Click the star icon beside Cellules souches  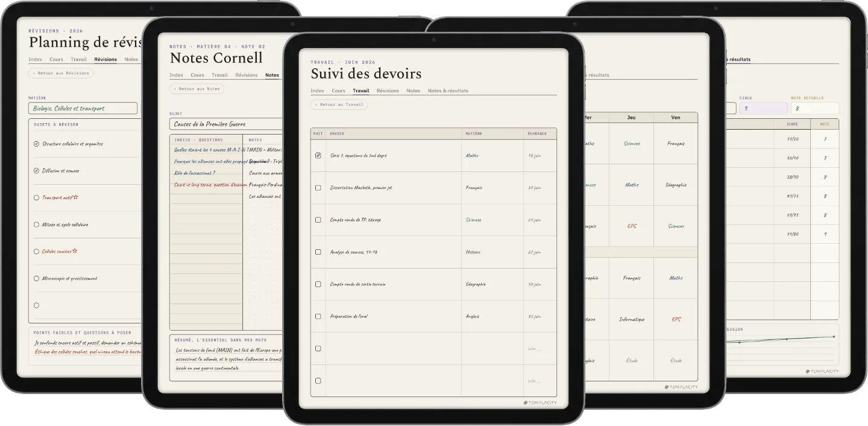click(x=75, y=251)
